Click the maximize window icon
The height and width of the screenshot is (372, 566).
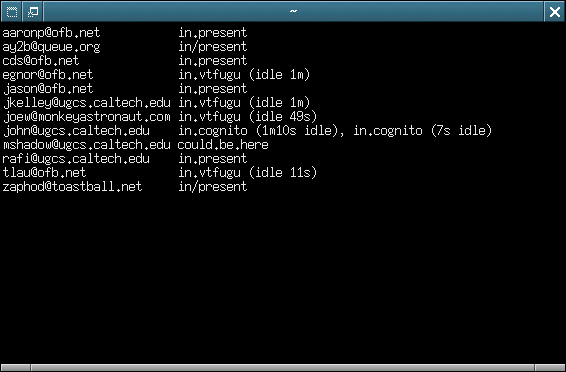(x=33, y=12)
